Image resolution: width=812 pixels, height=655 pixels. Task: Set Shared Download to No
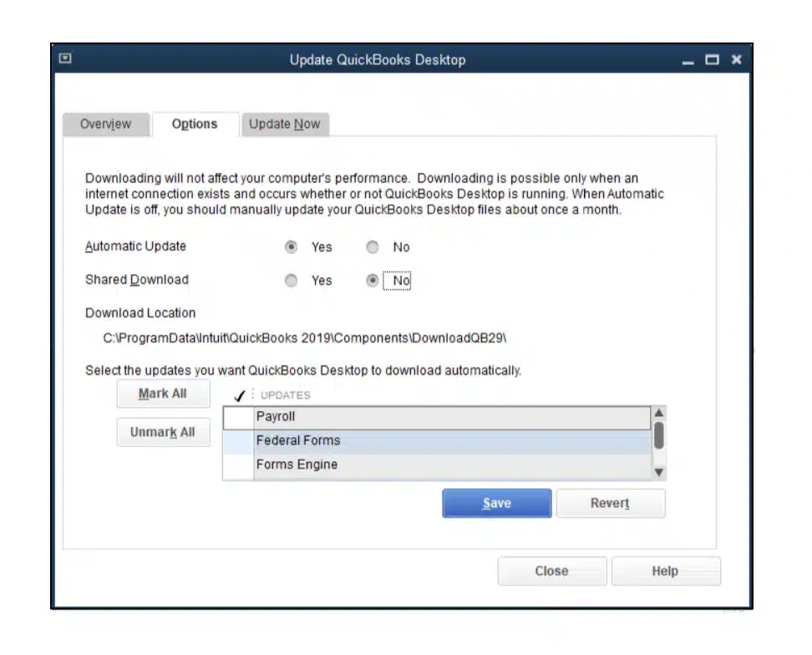pyautogui.click(x=373, y=281)
